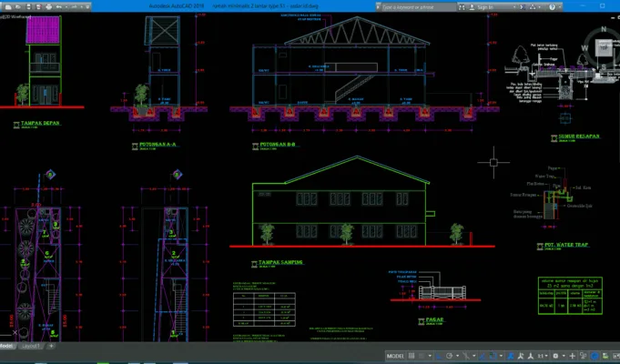Image resolution: width=620 pixels, height=364 pixels.
Task: Toggle polar tracking in status bar
Action: [x=449, y=356]
